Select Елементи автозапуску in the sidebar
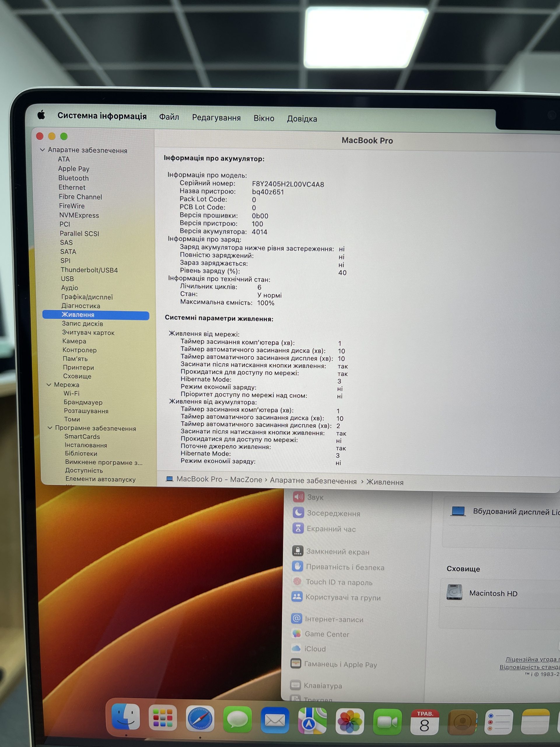Screen dimensions: 560x747 [x=101, y=479]
